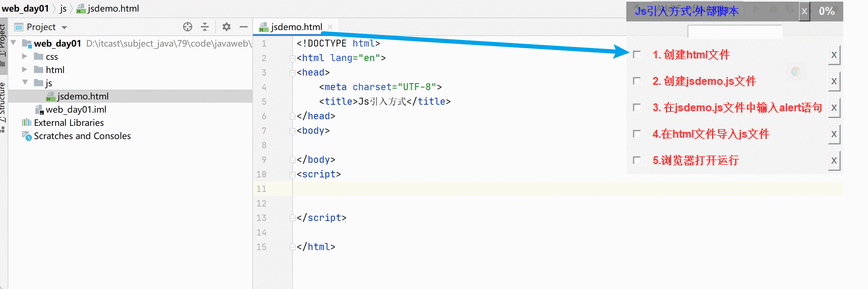Viewport: 868px width, 289px height.
Task: Click the '5.浏览器打开运行' item label
Action: [x=696, y=161]
